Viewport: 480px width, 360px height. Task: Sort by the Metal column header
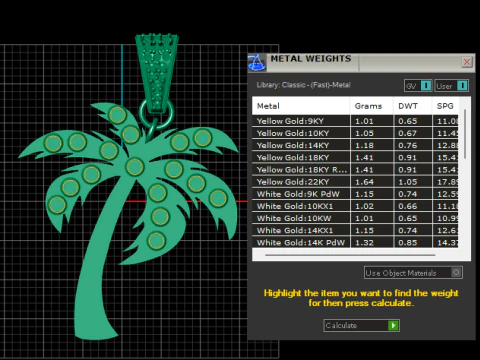[x=301, y=106]
